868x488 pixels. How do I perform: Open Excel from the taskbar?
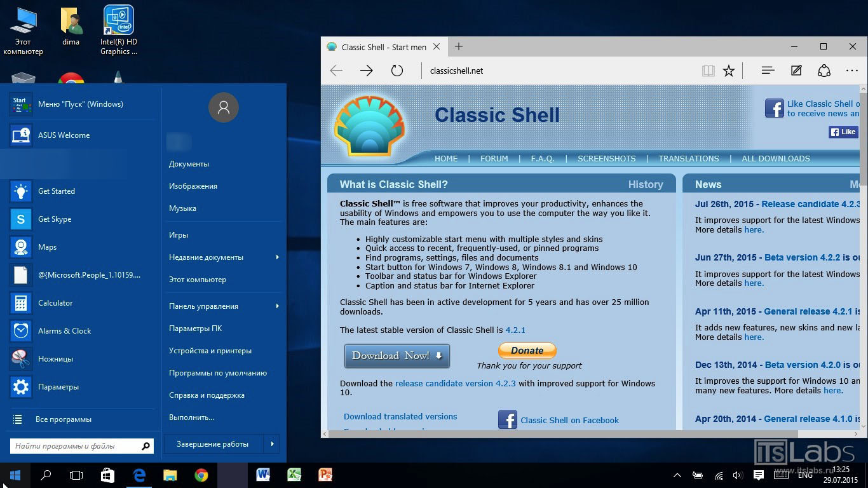tap(294, 475)
